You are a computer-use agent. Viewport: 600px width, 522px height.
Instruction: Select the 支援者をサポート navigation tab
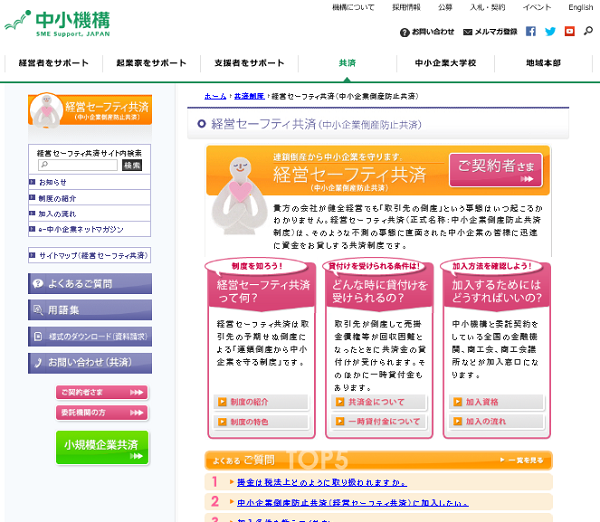point(249,63)
